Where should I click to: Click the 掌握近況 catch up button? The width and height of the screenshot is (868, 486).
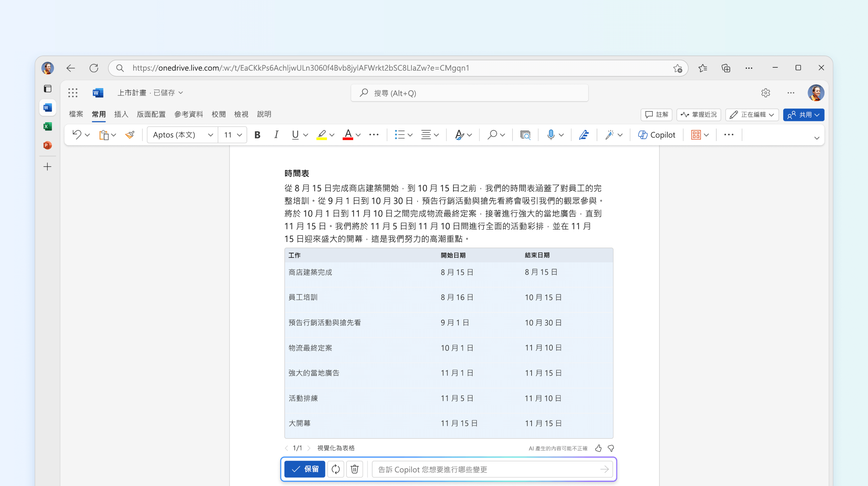699,115
